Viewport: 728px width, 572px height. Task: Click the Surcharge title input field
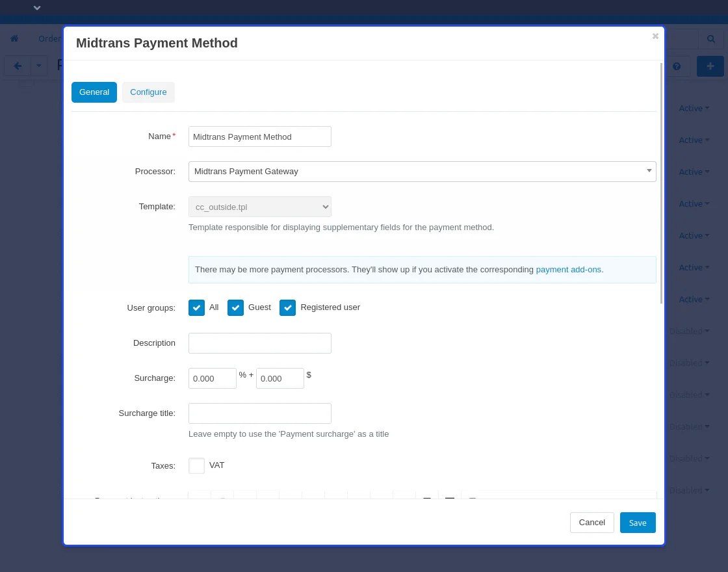pyautogui.click(x=259, y=413)
